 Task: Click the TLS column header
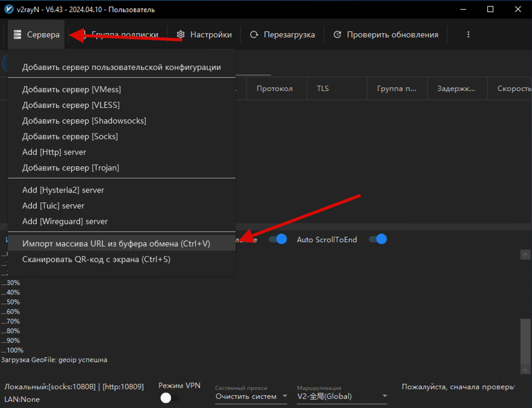337,88
